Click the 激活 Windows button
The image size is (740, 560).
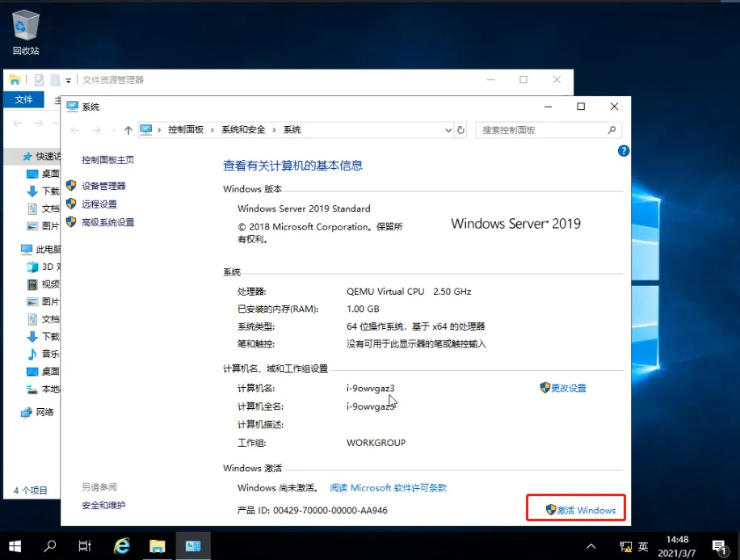[x=575, y=507]
